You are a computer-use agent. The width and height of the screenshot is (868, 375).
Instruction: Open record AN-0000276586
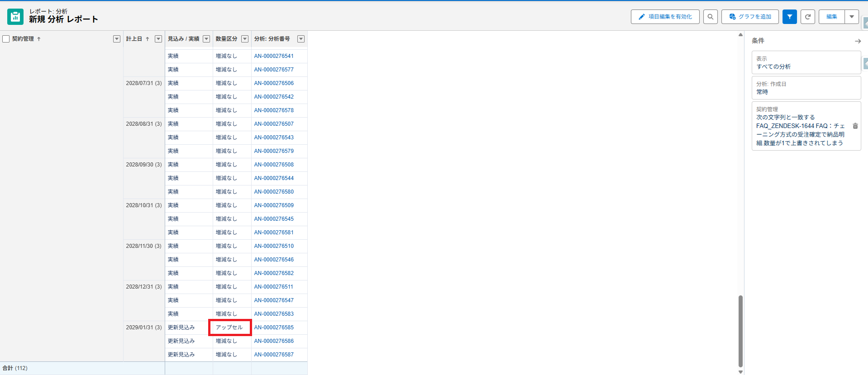click(274, 341)
